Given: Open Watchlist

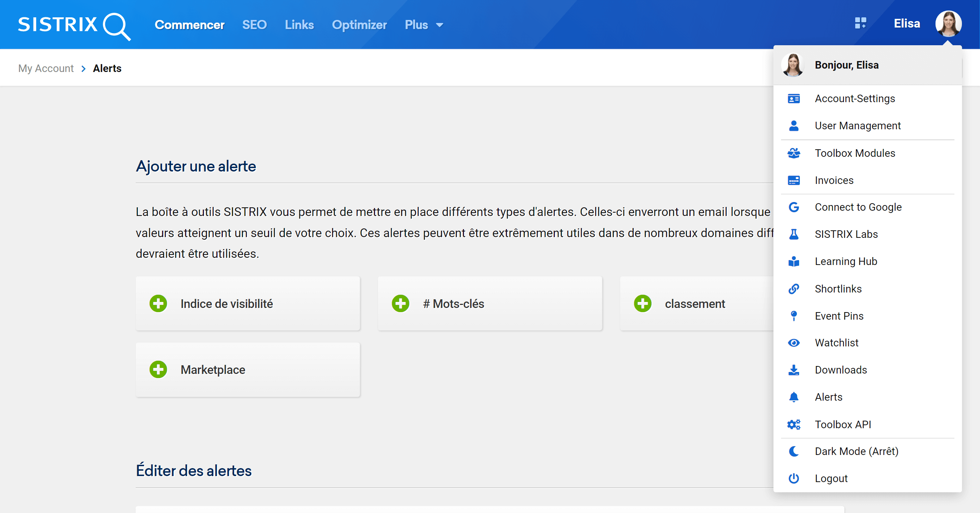Looking at the screenshot, I should [867, 343].
